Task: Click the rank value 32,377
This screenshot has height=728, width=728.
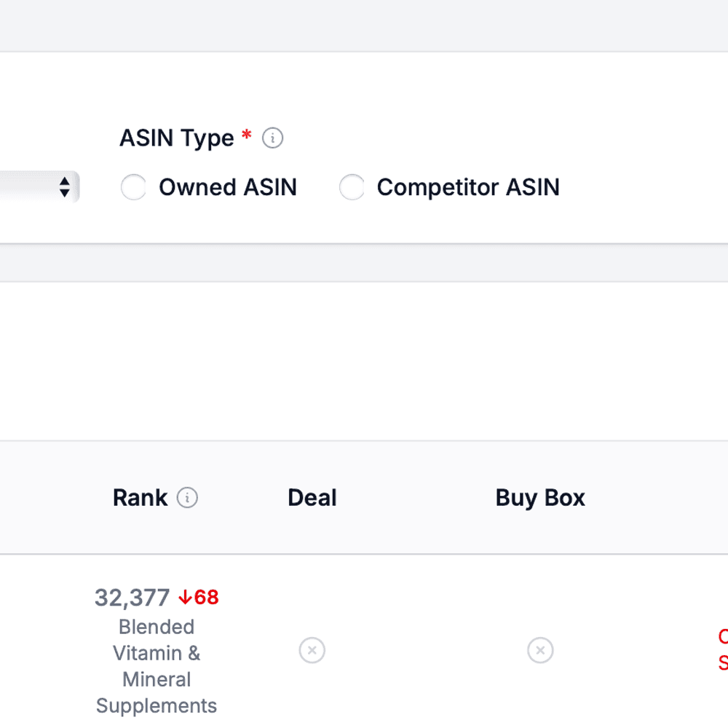Action: coord(132,598)
